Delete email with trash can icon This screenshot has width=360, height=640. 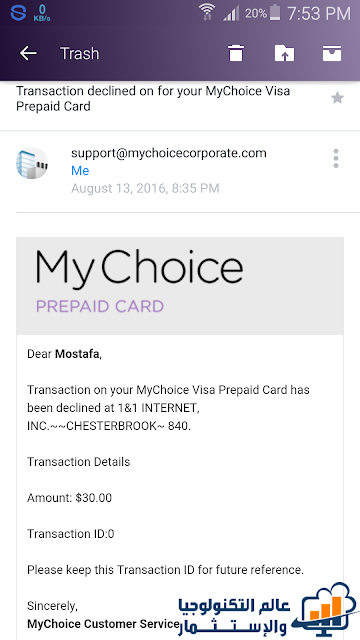pyautogui.click(x=236, y=53)
